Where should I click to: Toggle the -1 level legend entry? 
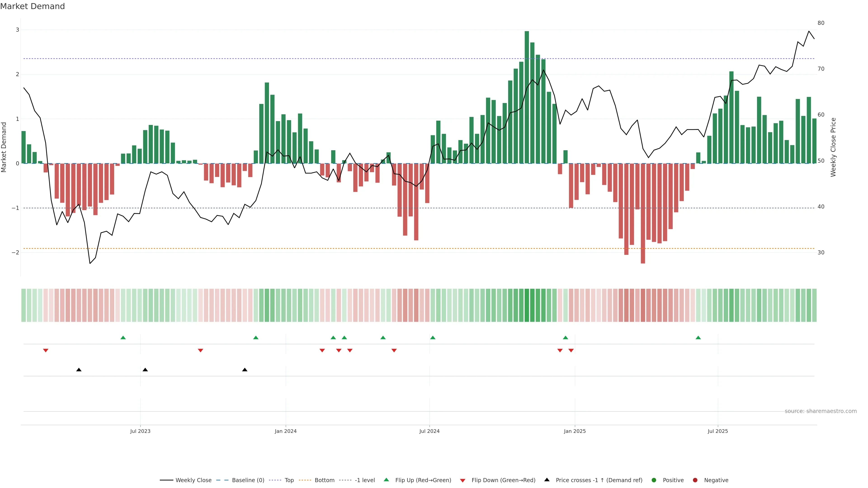365,480
